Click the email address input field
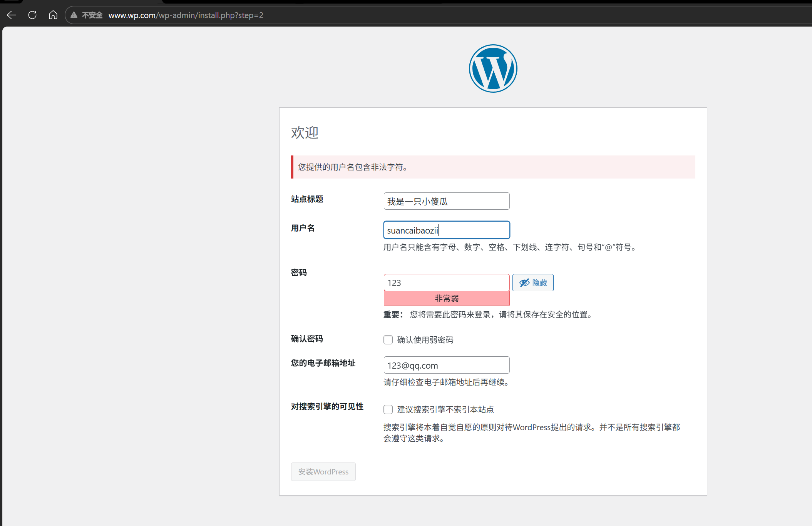This screenshot has width=812, height=526. pyautogui.click(x=446, y=365)
